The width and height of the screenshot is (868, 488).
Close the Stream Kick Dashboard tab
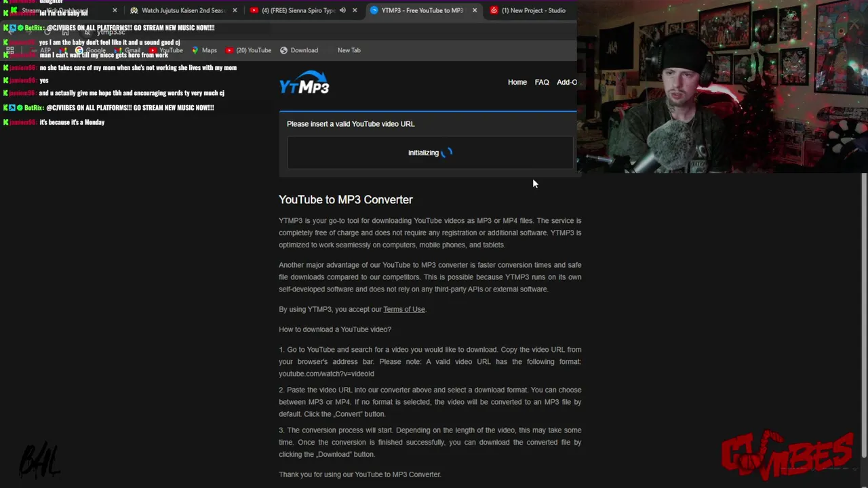coord(115,10)
